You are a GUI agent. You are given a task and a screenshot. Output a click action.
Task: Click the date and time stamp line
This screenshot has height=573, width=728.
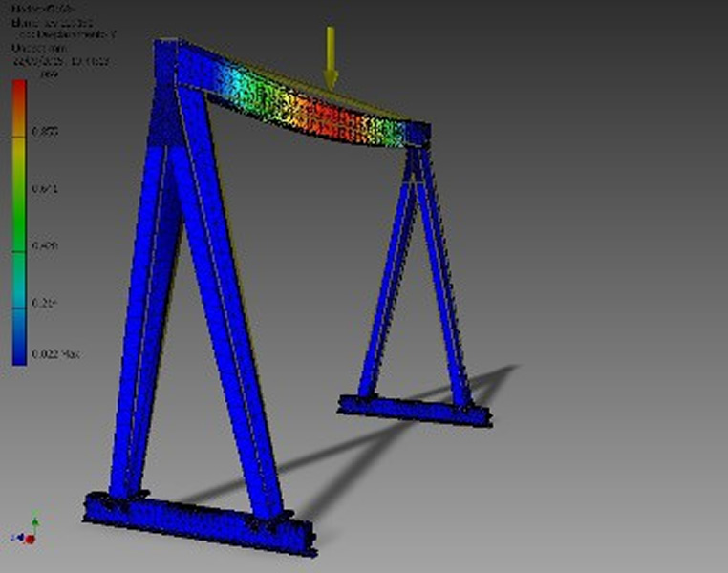[59, 58]
